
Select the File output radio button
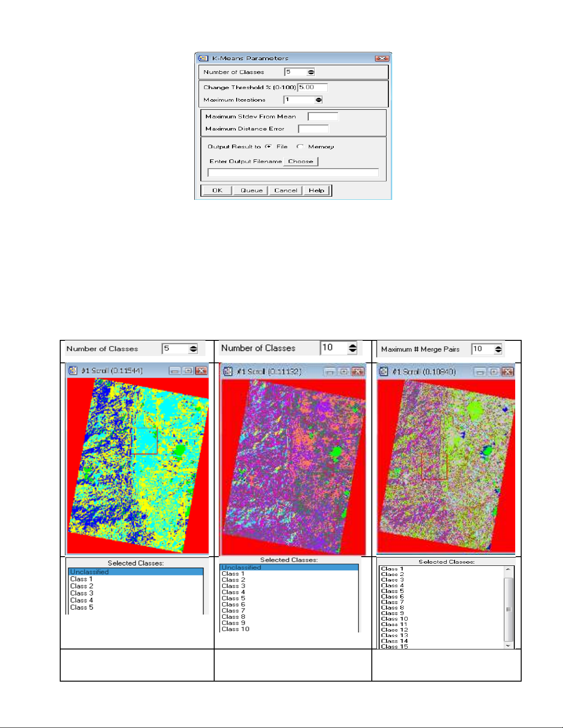[x=268, y=147]
